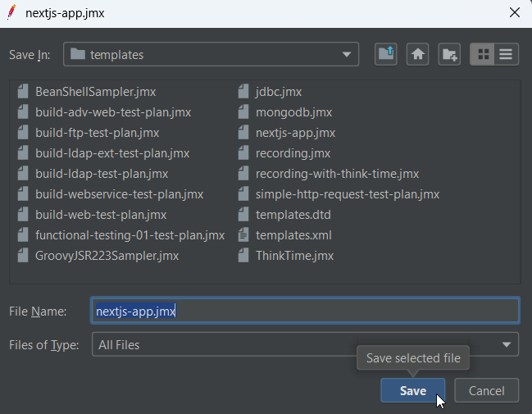This screenshot has width=532, height=414.
Task: Select the file icon beside build-adv-web-test-plan.jmx
Action: (x=23, y=112)
